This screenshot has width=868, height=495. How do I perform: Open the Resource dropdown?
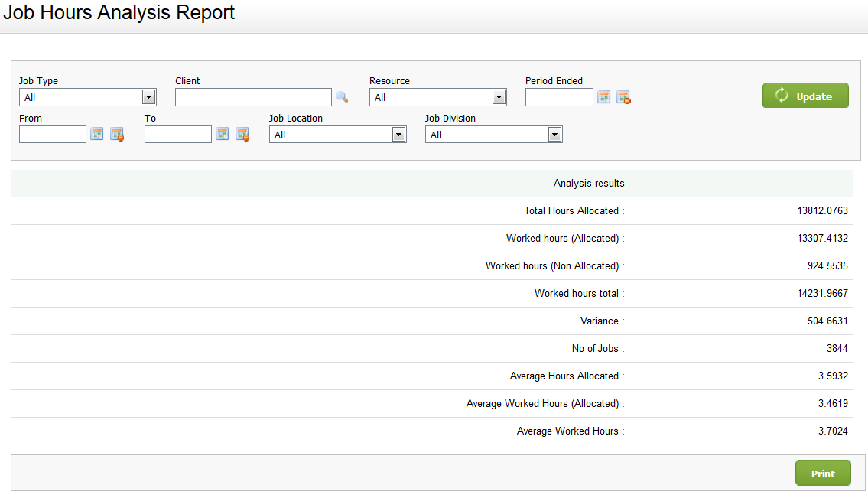point(500,96)
